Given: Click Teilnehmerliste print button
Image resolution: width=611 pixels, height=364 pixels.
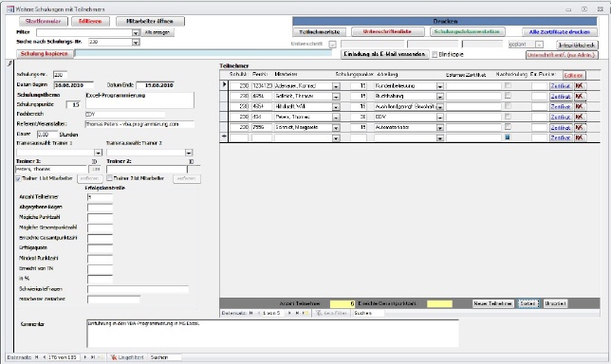Looking at the screenshot, I should pos(320,32).
